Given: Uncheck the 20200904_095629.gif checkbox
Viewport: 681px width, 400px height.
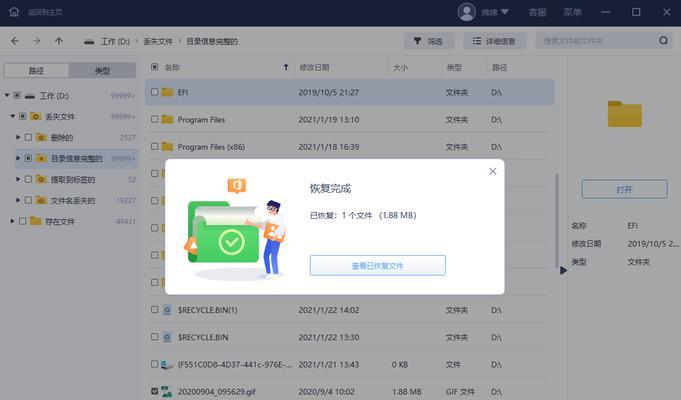Looking at the screenshot, I should coord(155,391).
